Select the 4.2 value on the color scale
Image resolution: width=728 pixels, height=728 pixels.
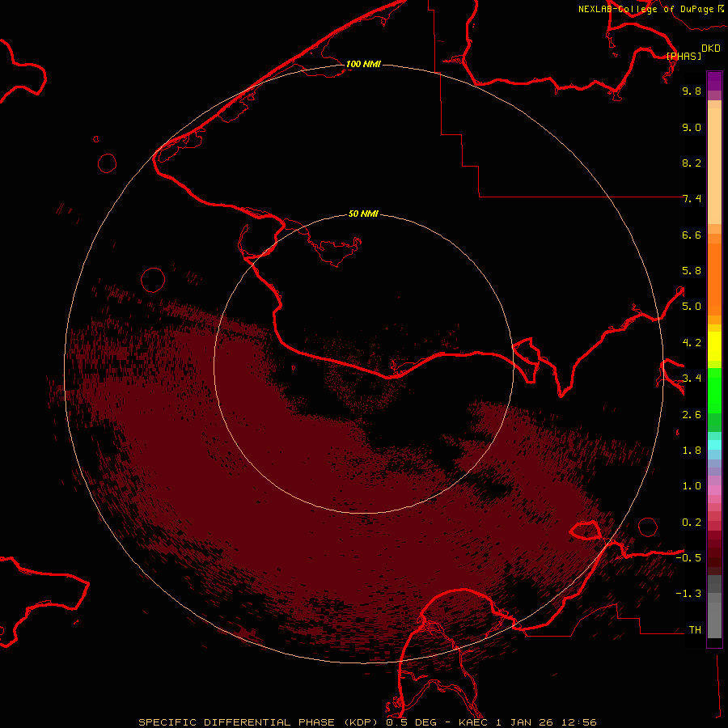click(x=692, y=343)
